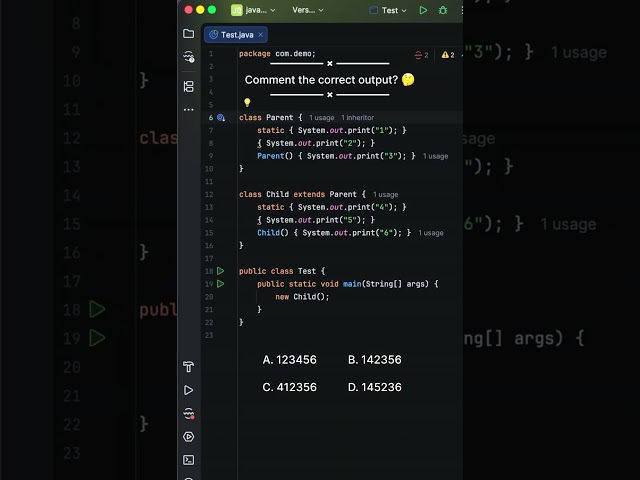This screenshot has height=480, width=640.
Task: Click the Build hammer icon
Action: point(189,367)
